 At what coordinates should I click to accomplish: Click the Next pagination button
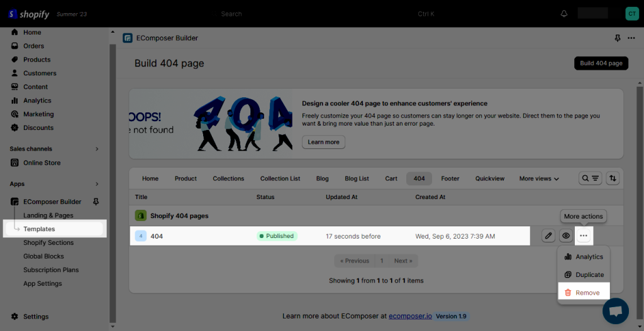click(x=403, y=261)
